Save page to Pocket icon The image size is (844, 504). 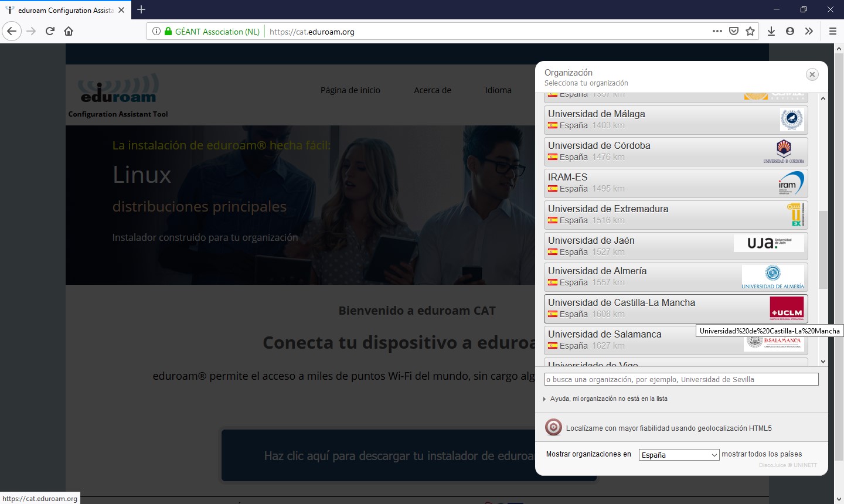[x=734, y=31]
